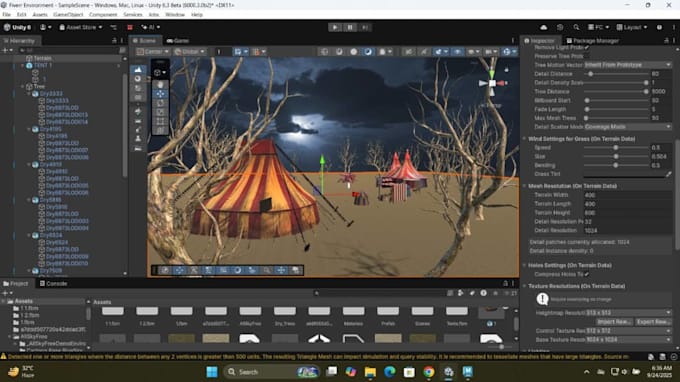Click the console warning icon in status bar
The width and height of the screenshot is (680, 382).
click(x=3, y=356)
